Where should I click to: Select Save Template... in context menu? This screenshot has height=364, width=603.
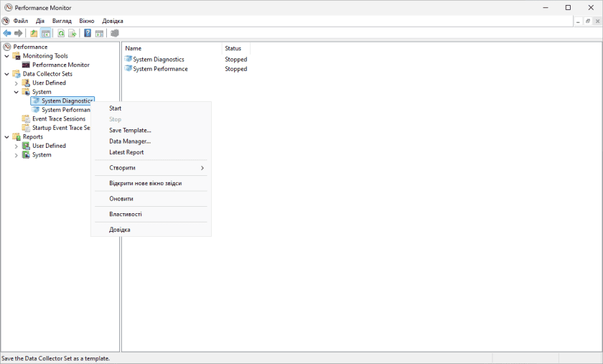point(130,131)
